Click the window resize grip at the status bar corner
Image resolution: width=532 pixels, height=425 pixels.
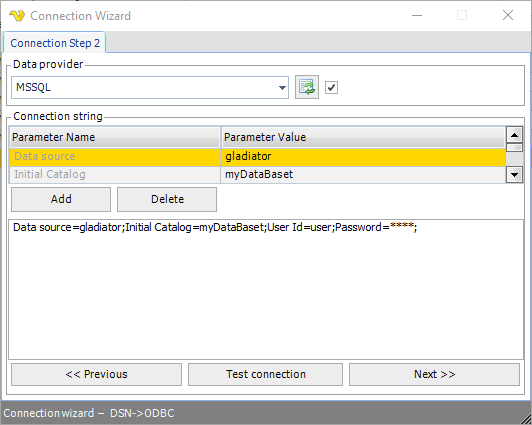525,418
